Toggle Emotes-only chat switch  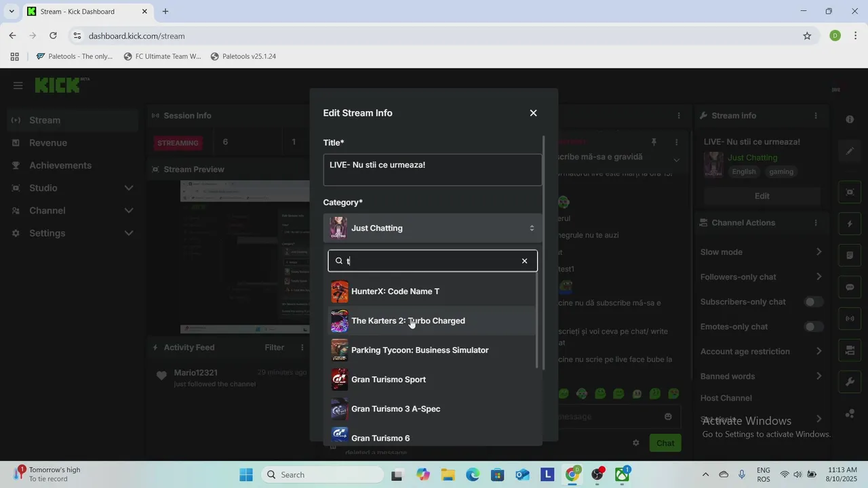(814, 327)
